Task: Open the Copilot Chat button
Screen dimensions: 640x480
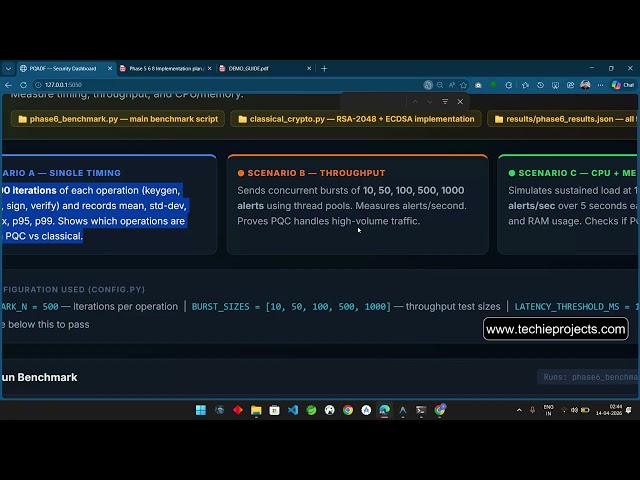Action: [623, 85]
